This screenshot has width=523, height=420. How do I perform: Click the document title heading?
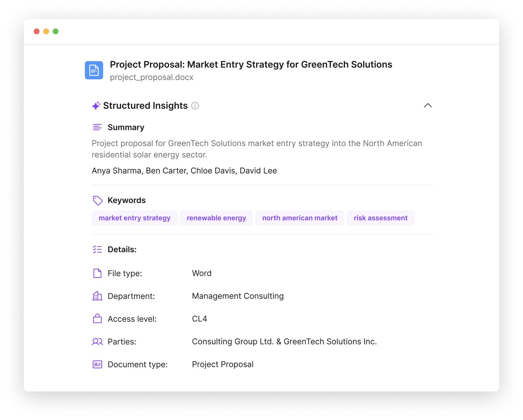point(251,64)
